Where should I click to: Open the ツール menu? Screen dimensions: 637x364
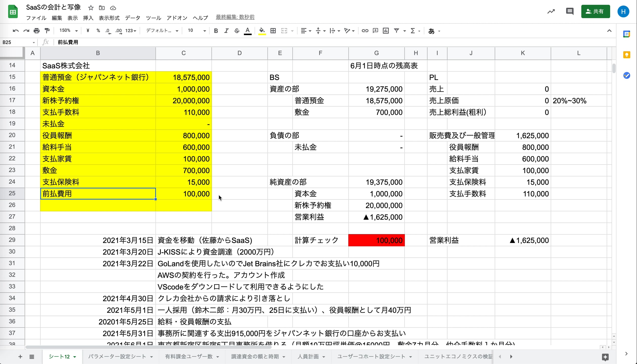pos(153,18)
